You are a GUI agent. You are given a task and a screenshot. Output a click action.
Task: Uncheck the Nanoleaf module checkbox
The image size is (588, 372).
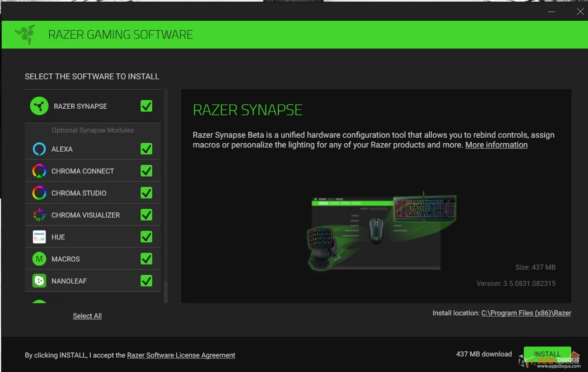(x=147, y=281)
